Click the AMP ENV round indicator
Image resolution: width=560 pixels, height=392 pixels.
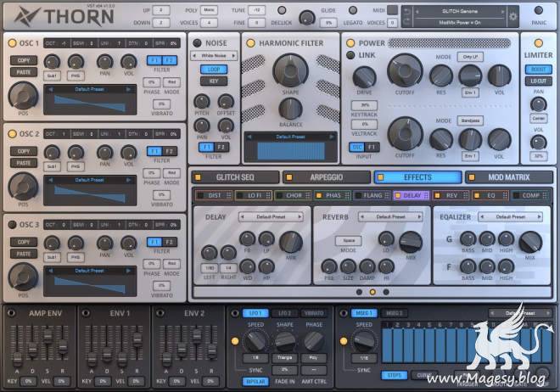click(11, 313)
